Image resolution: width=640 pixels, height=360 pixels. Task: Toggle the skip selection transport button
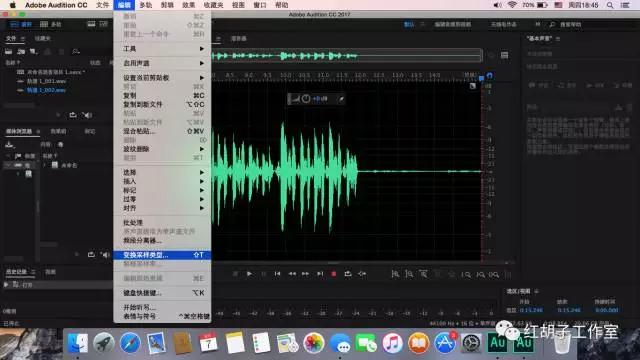pos(362,274)
